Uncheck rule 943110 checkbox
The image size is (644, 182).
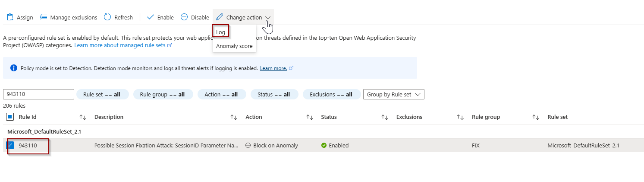click(10, 145)
